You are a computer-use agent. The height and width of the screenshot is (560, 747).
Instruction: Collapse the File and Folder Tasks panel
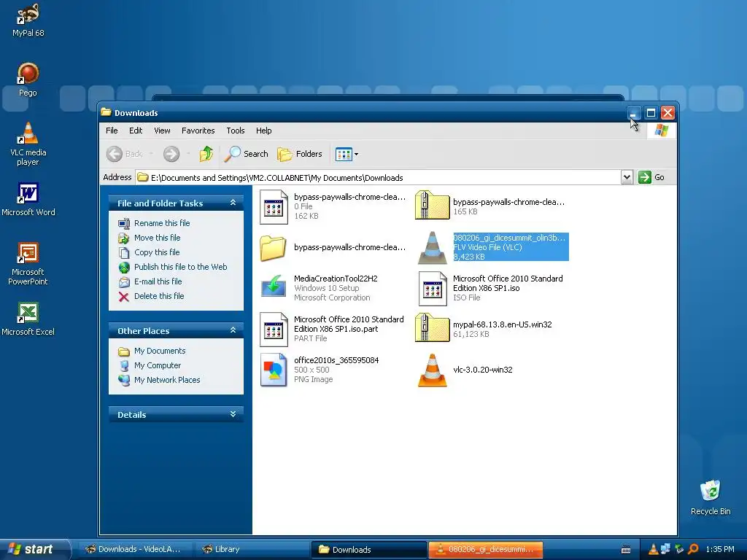pos(233,203)
